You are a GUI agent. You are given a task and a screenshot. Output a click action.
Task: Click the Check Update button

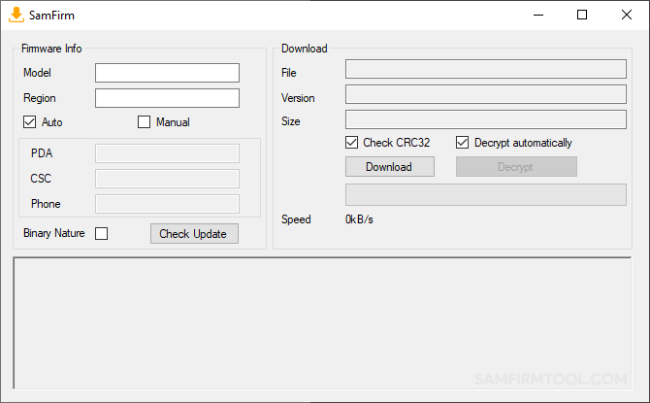pyautogui.click(x=194, y=234)
